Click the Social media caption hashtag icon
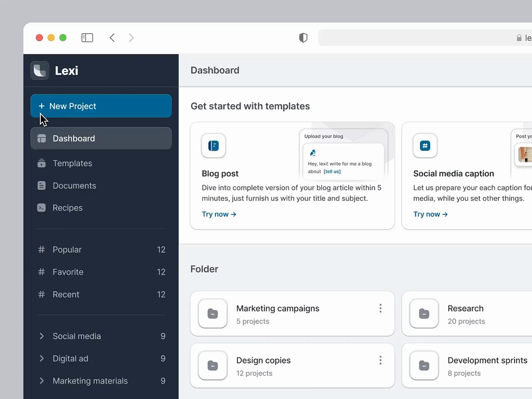 point(425,145)
